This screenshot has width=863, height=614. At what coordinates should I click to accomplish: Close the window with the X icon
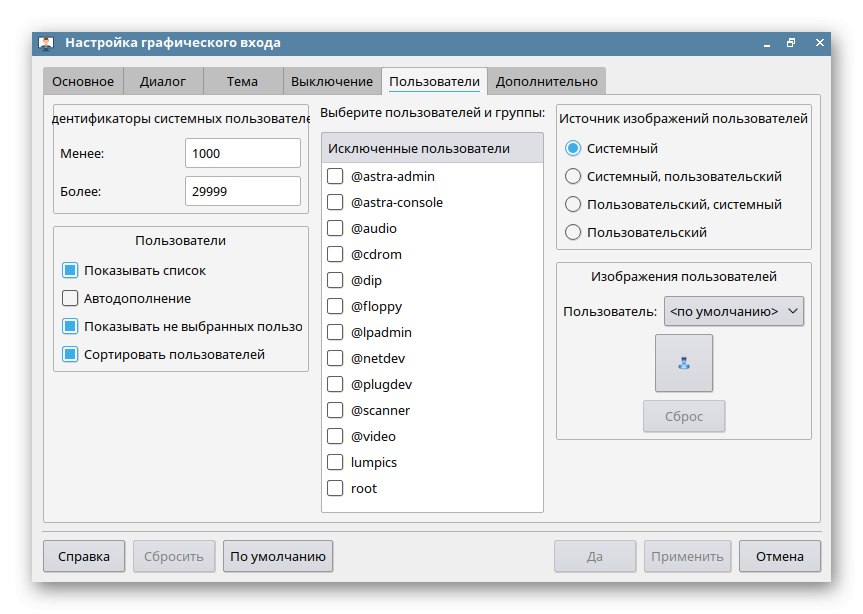pyautogui.click(x=819, y=43)
